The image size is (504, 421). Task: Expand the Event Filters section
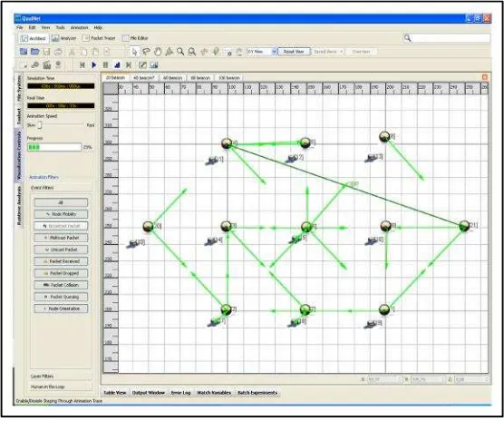pos(61,188)
